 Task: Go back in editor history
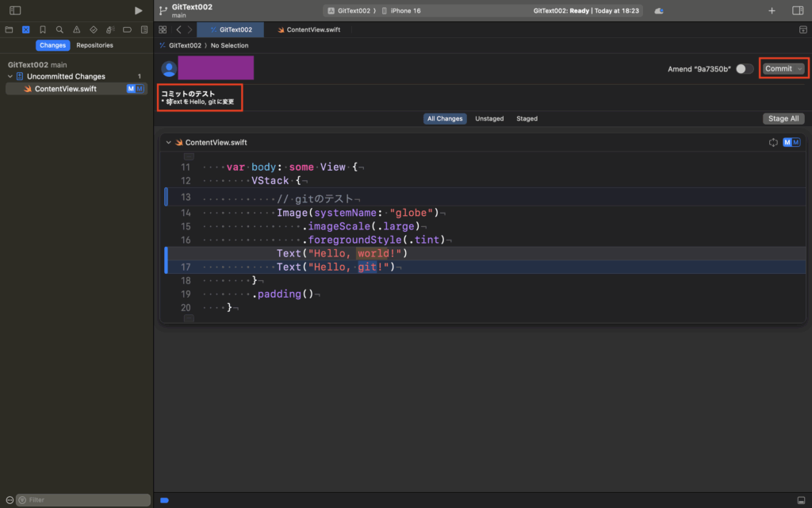point(178,29)
